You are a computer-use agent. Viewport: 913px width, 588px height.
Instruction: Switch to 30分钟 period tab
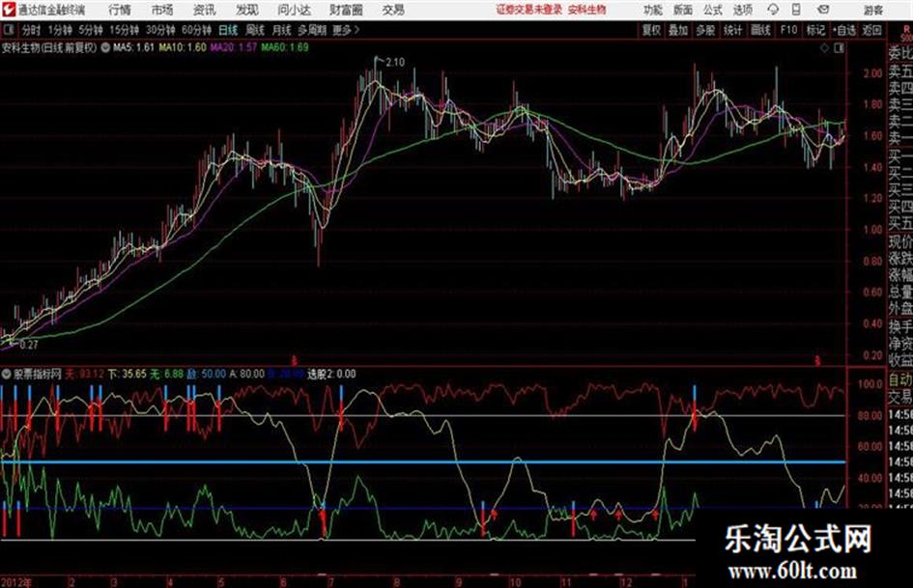[x=160, y=30]
